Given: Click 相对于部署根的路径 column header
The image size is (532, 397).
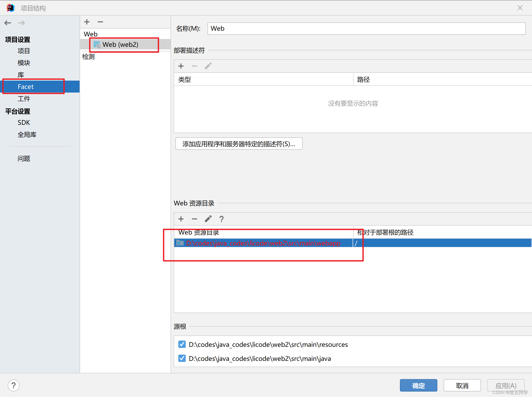Looking at the screenshot, I should click(x=442, y=232).
